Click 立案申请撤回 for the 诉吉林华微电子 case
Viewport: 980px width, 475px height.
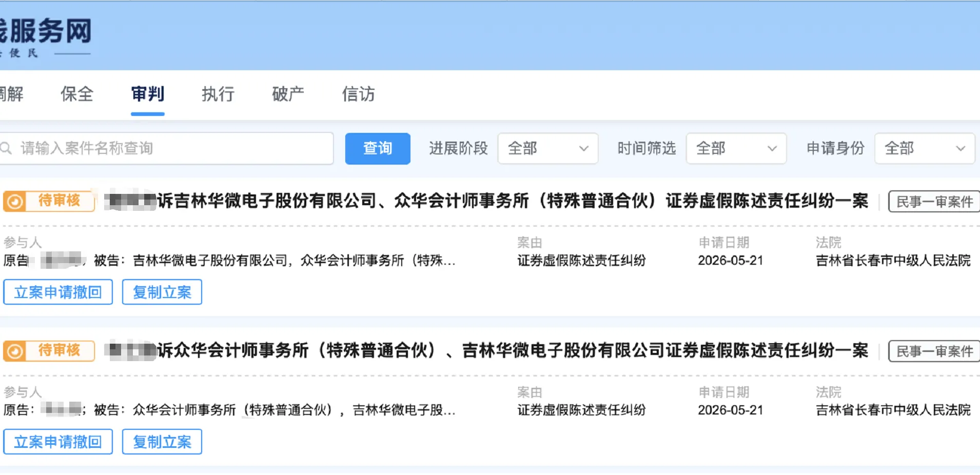point(58,292)
